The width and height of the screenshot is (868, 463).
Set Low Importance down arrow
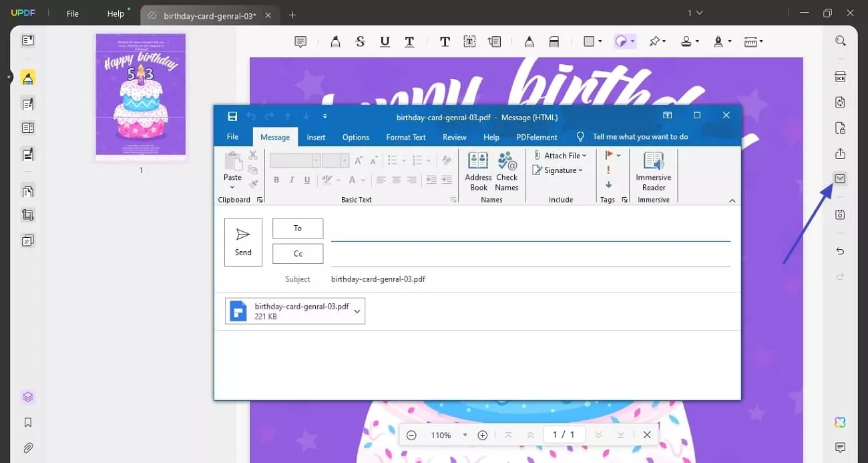pyautogui.click(x=608, y=184)
